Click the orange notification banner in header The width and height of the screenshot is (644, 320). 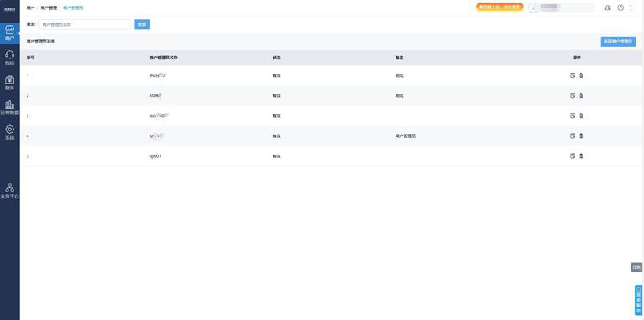point(499,7)
